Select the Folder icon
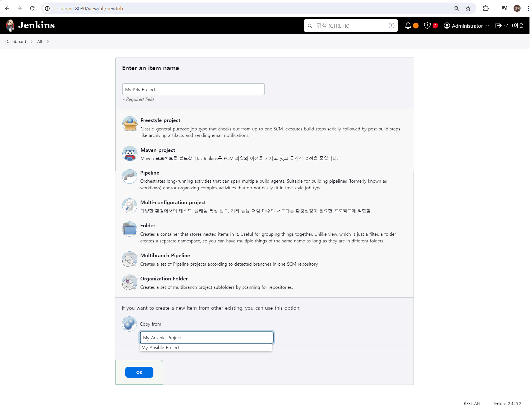The image size is (532, 410). coord(130,229)
